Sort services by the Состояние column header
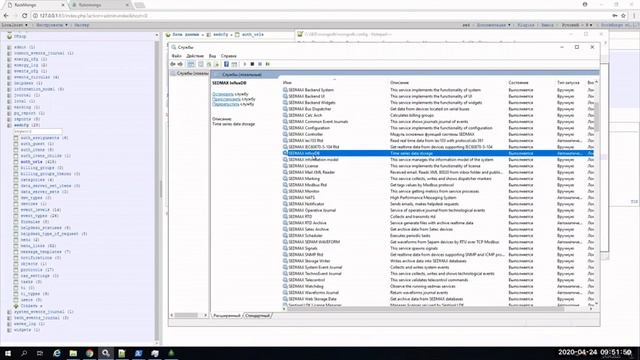The image size is (640, 360). click(518, 83)
